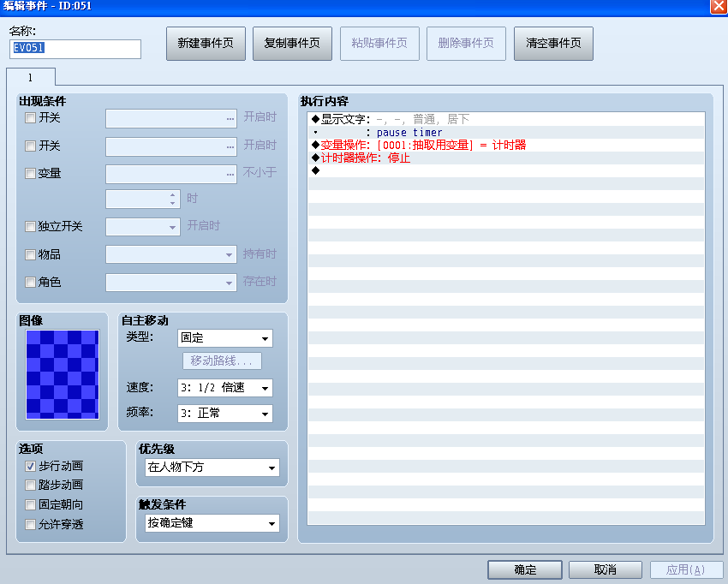Select the 计时器操作: 停止 command line
Viewport: 728px width, 584px height.
click(506, 158)
